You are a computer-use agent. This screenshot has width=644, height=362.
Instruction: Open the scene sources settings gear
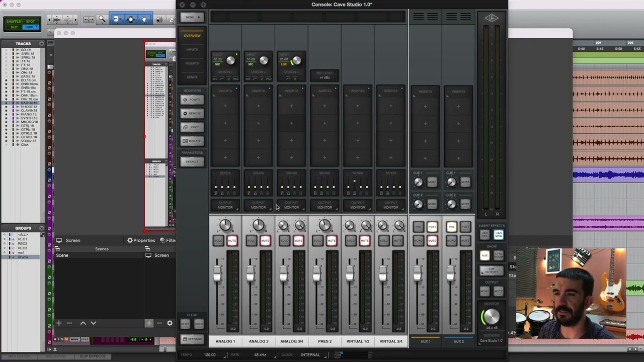[x=170, y=323]
